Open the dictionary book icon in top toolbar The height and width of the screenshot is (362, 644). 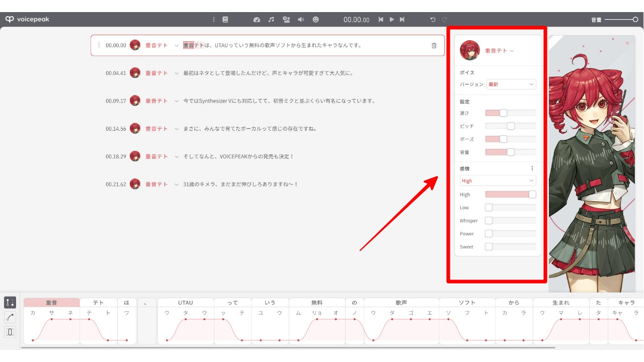225,20
